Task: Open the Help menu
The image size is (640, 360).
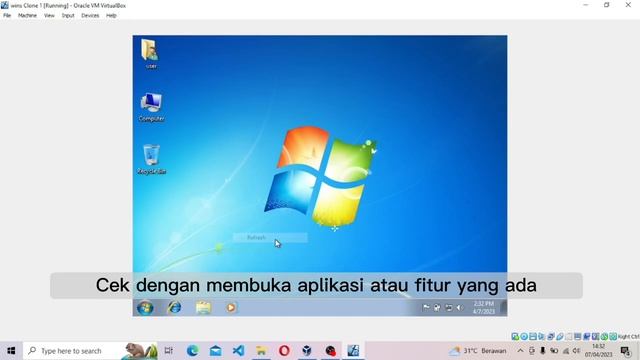Action: [111, 16]
